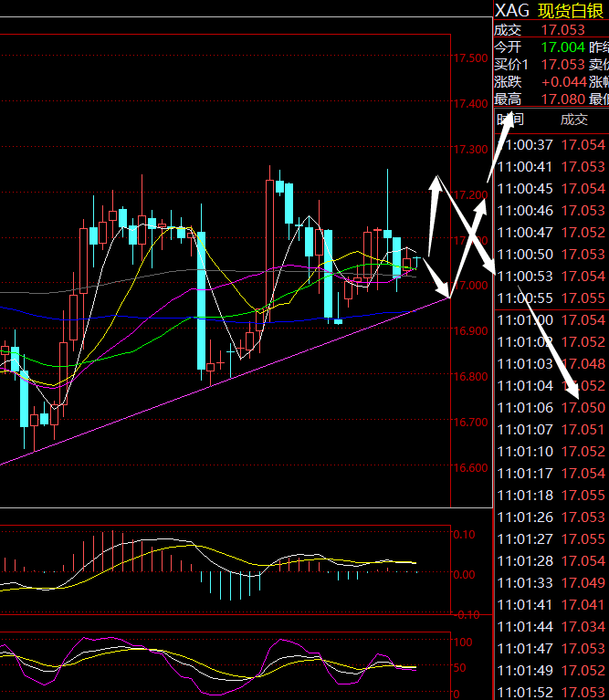Select the tick row at 11:01:06
The height and width of the screenshot is (700, 609).
coord(551,408)
